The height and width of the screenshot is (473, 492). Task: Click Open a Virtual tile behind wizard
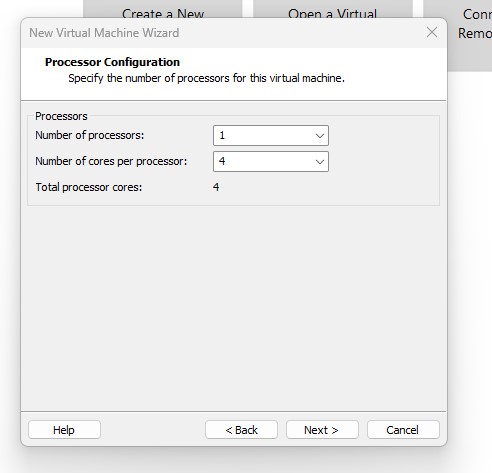[333, 9]
